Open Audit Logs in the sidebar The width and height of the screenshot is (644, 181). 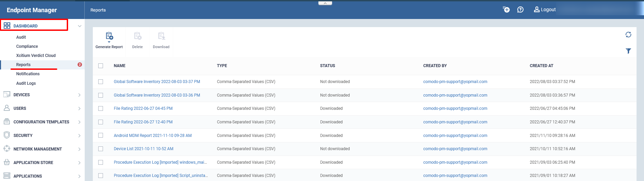pyautogui.click(x=26, y=83)
